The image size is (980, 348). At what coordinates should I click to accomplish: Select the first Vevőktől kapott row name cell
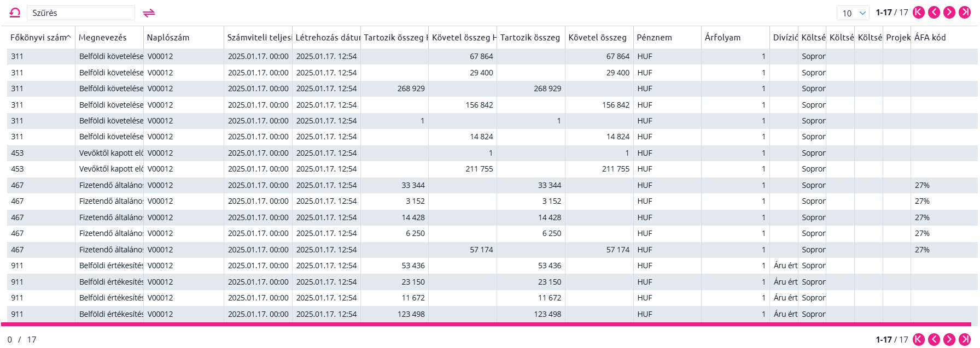109,153
